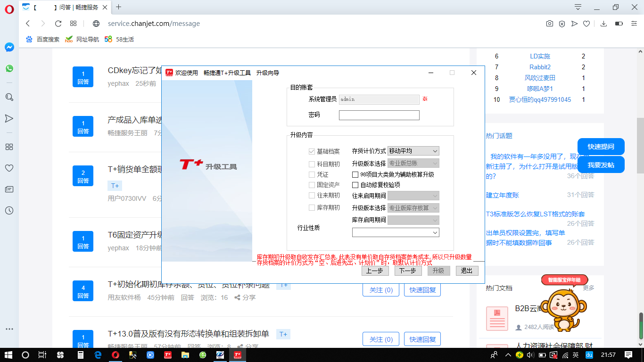Open the sidebar history clock icon

(9, 210)
